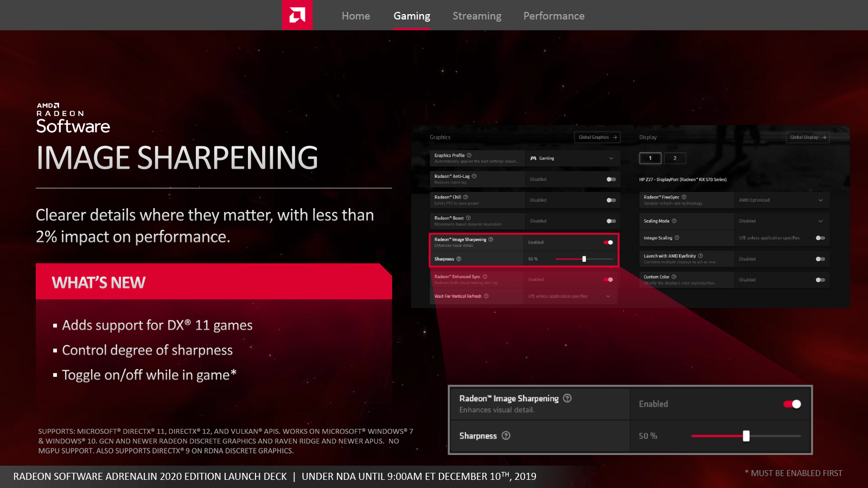Disable the Radeon Image Sharpening toggle
This screenshot has height=488, width=868.
[x=608, y=242]
